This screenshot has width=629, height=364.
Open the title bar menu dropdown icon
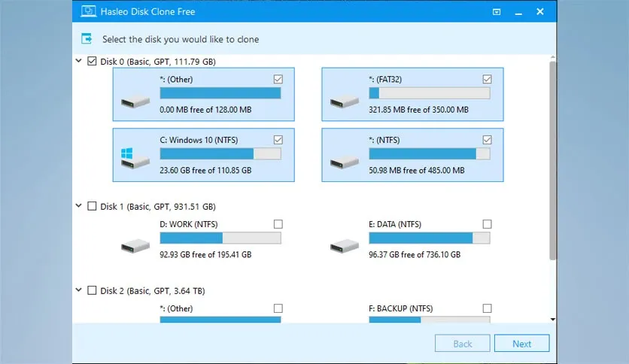pyautogui.click(x=497, y=12)
